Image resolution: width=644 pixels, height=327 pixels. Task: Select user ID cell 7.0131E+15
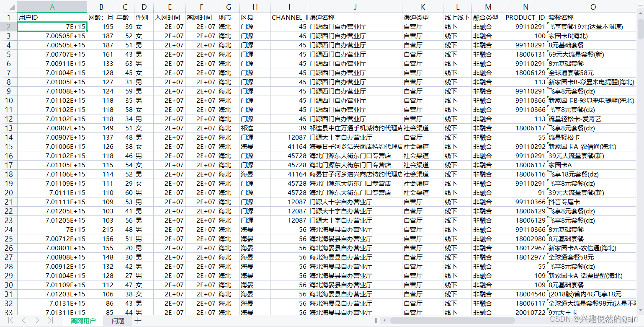click(x=52, y=304)
